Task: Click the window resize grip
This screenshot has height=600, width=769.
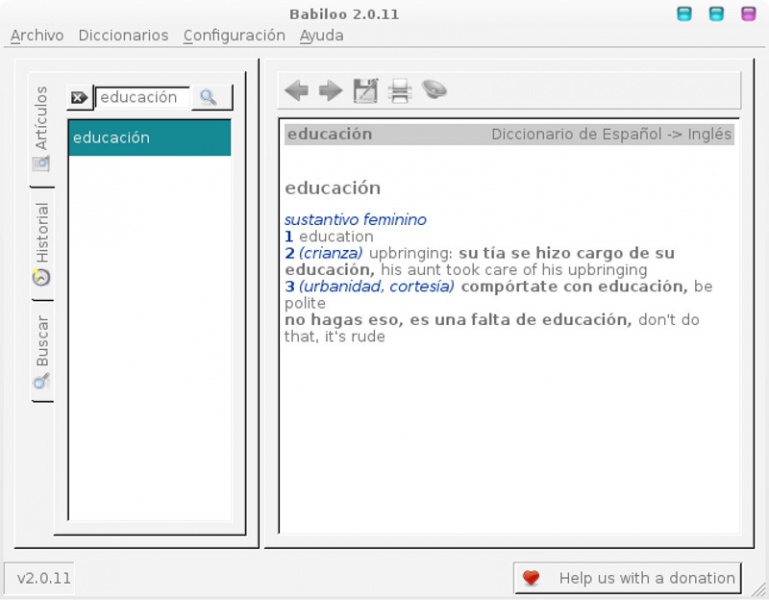Action: 759,590
